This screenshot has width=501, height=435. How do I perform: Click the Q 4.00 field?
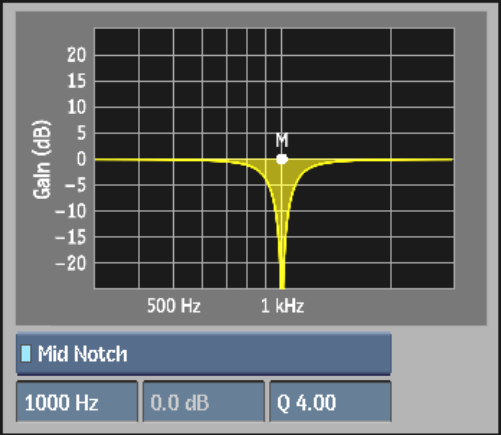coord(330,402)
